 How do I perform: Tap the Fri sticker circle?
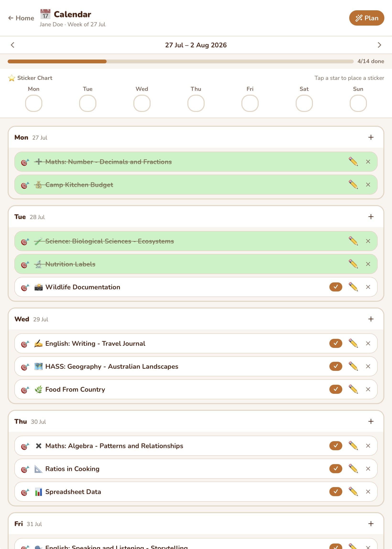pyautogui.click(x=250, y=103)
